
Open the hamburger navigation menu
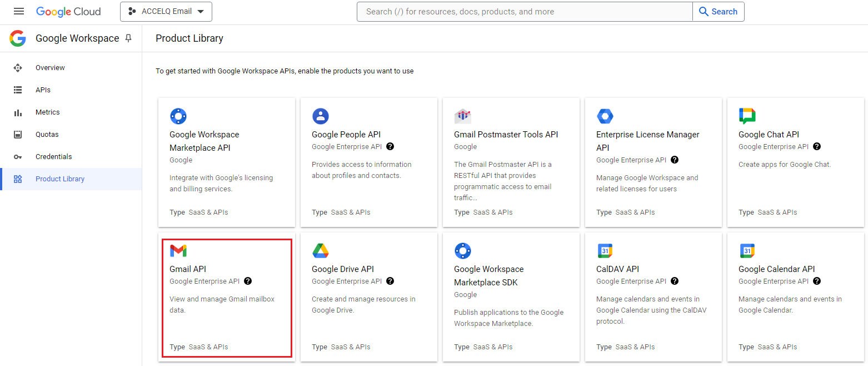[x=19, y=11]
